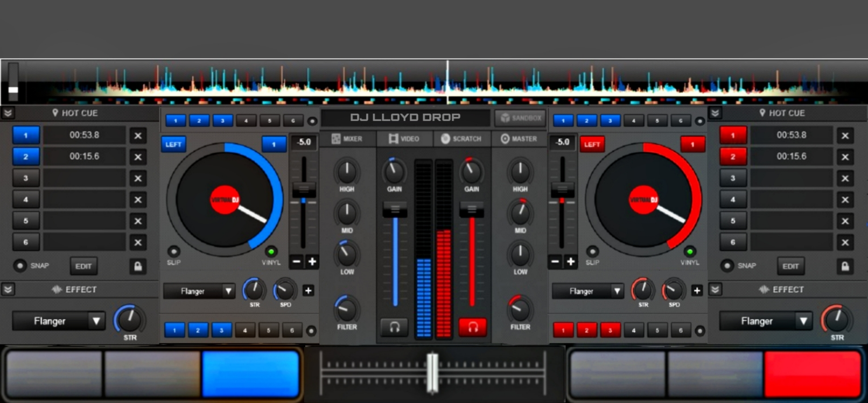The height and width of the screenshot is (403, 868).
Task: Increase left deck pitch with plus button
Action: [x=312, y=262]
